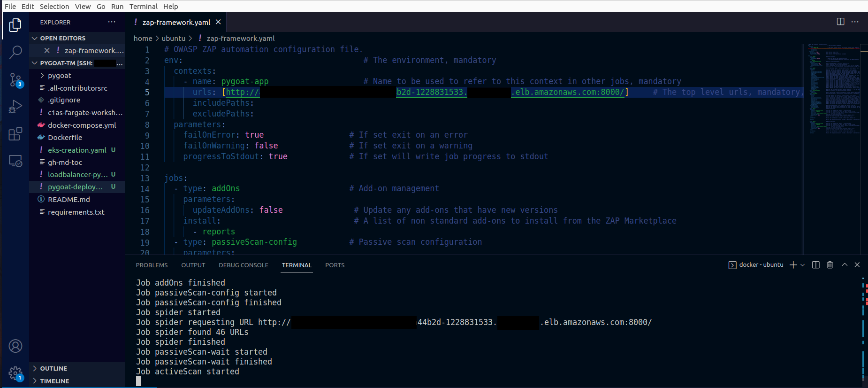This screenshot has height=388, width=868.
Task: Open the Search view icon
Action: point(15,52)
